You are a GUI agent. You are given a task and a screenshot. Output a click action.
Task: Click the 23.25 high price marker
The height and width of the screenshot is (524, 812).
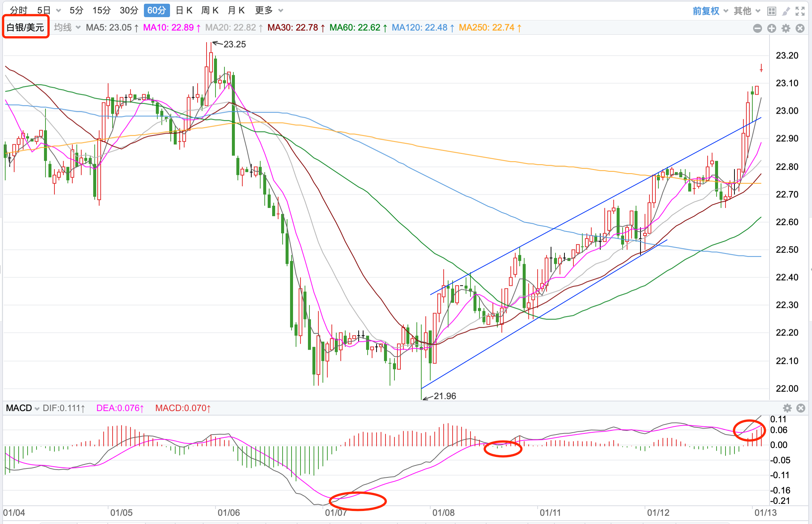pyautogui.click(x=235, y=44)
